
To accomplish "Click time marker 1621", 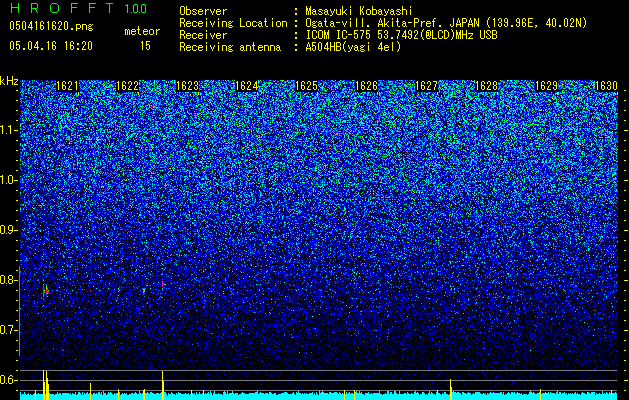I will pos(67,86).
